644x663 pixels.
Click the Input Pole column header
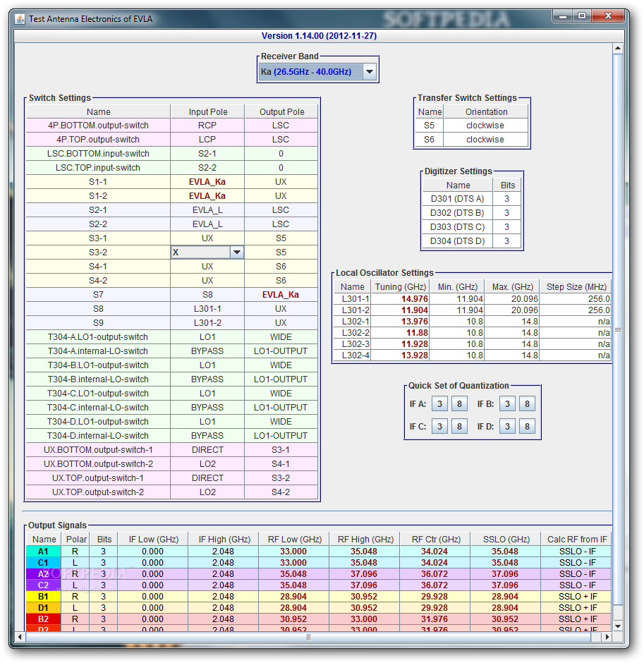(207, 111)
